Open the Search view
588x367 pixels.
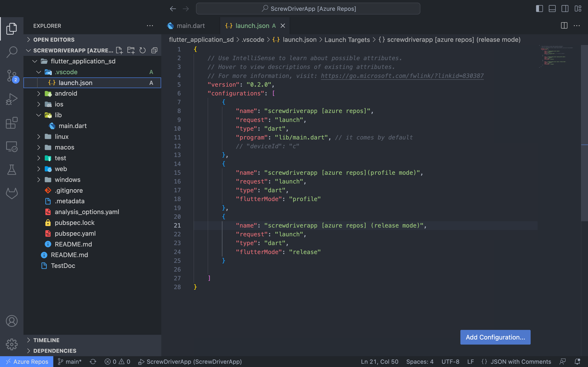(x=11, y=52)
